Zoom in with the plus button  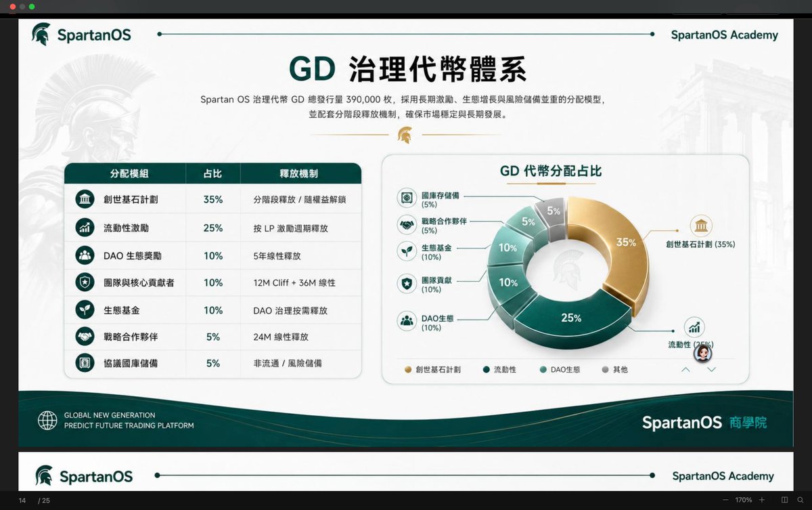[763, 500]
